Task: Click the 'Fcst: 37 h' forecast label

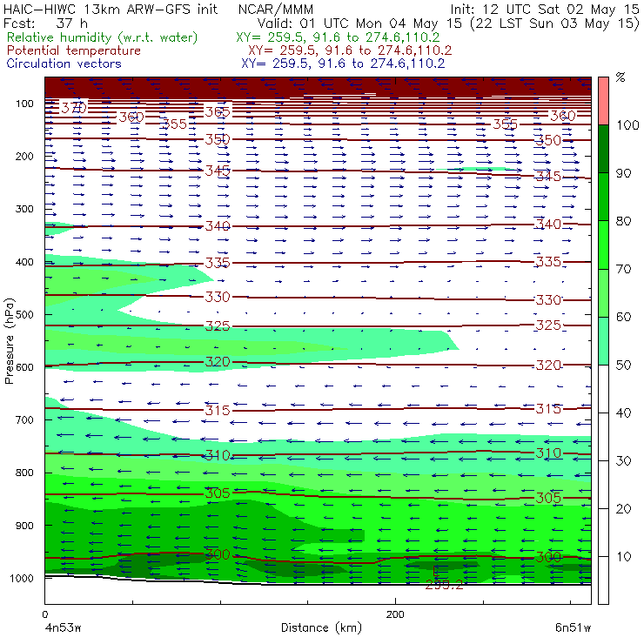Action: [x=45, y=23]
